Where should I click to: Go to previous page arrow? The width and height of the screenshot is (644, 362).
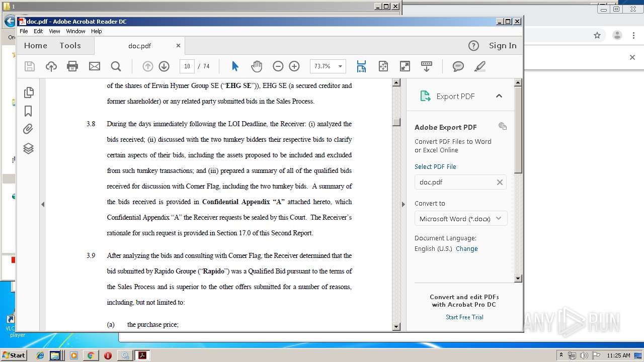coord(147,66)
